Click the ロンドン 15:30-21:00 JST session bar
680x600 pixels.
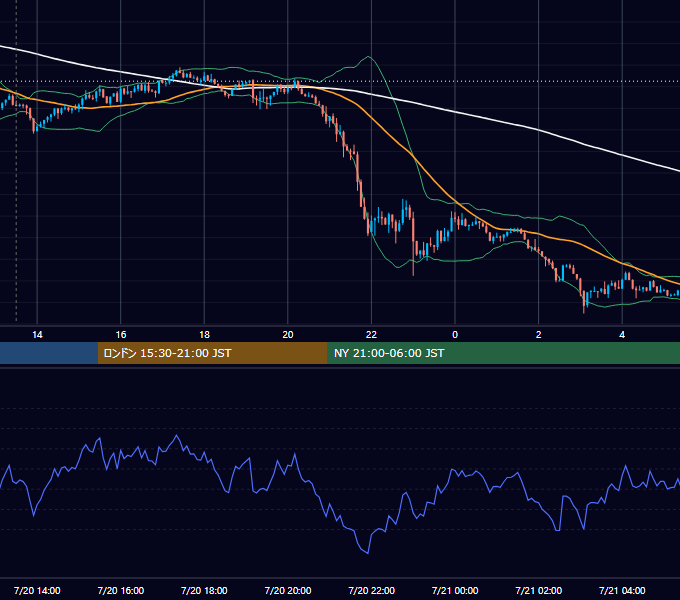[212, 353]
